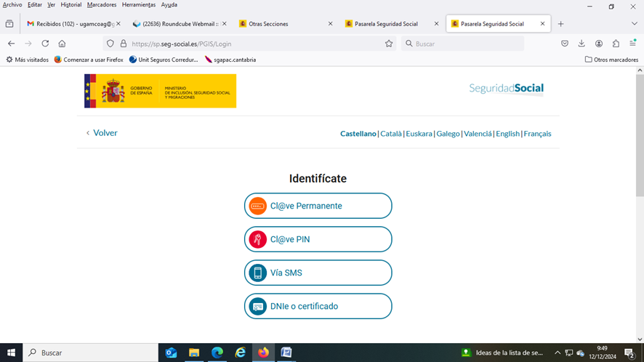Open Microsoft Edge from the taskbar
Image resolution: width=644 pixels, height=362 pixels.
(x=217, y=353)
